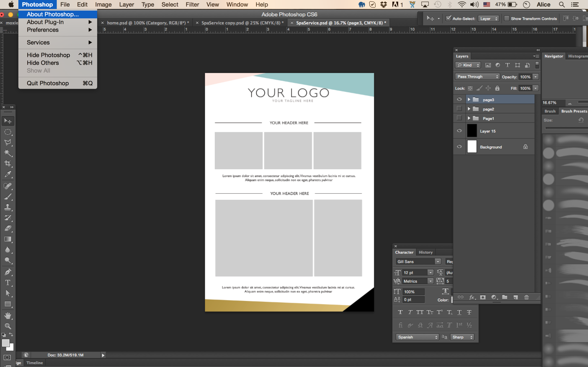Show the page2 group visibility
This screenshot has height=367, width=588.
[459, 109]
